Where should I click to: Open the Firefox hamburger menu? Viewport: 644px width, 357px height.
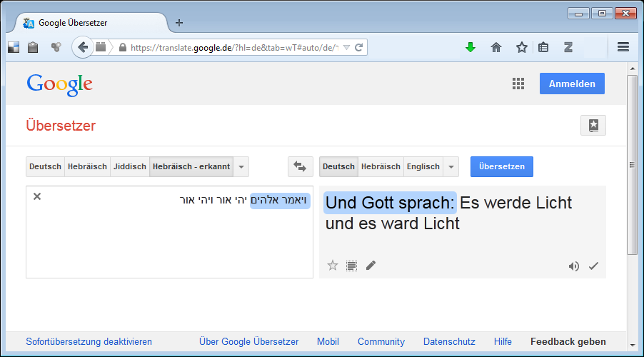[623, 47]
